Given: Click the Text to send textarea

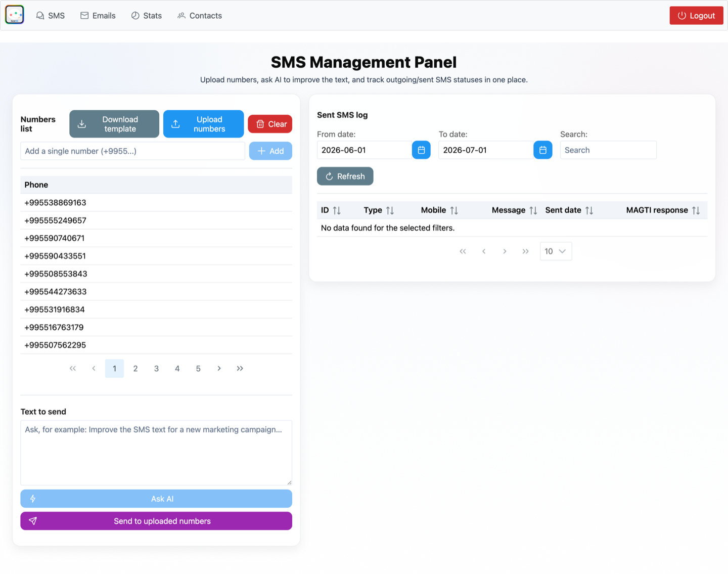Looking at the screenshot, I should [156, 453].
